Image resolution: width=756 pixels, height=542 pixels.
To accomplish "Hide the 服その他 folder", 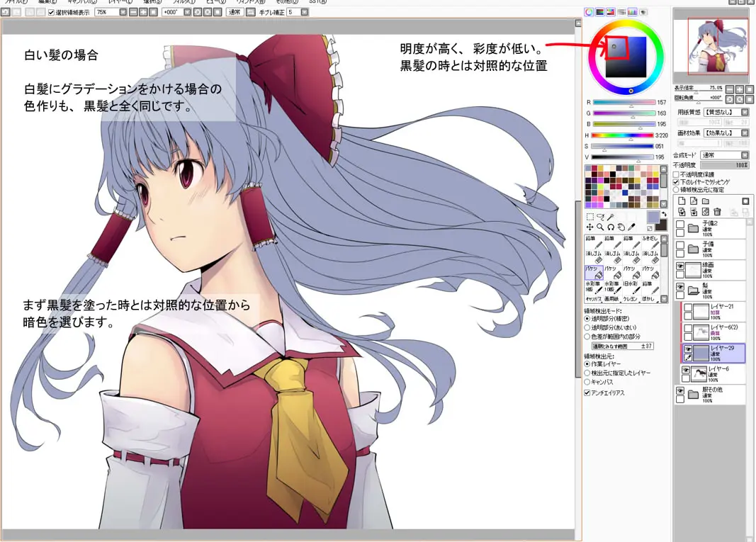I will click(680, 390).
